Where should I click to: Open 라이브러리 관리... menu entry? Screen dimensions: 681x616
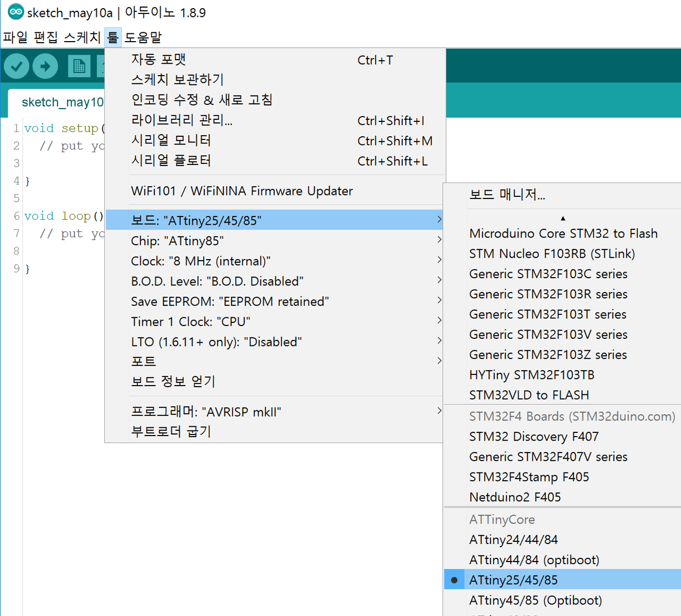coord(275,120)
